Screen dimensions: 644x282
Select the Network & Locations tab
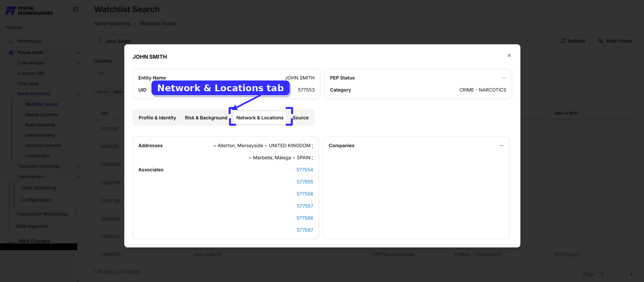(x=260, y=118)
